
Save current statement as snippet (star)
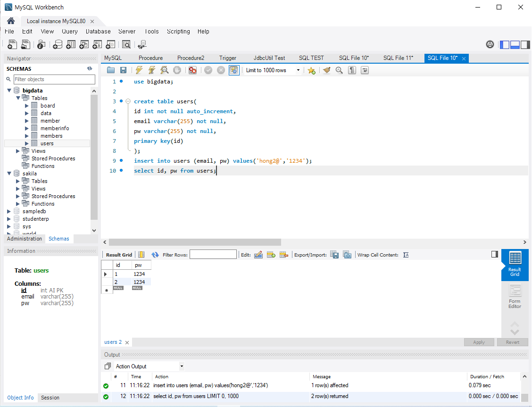[x=311, y=70]
